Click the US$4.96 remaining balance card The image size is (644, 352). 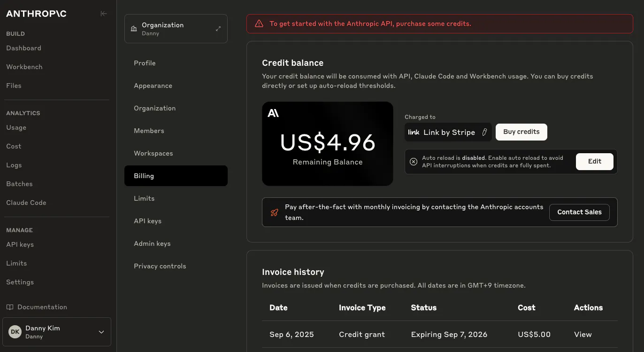[x=328, y=144]
